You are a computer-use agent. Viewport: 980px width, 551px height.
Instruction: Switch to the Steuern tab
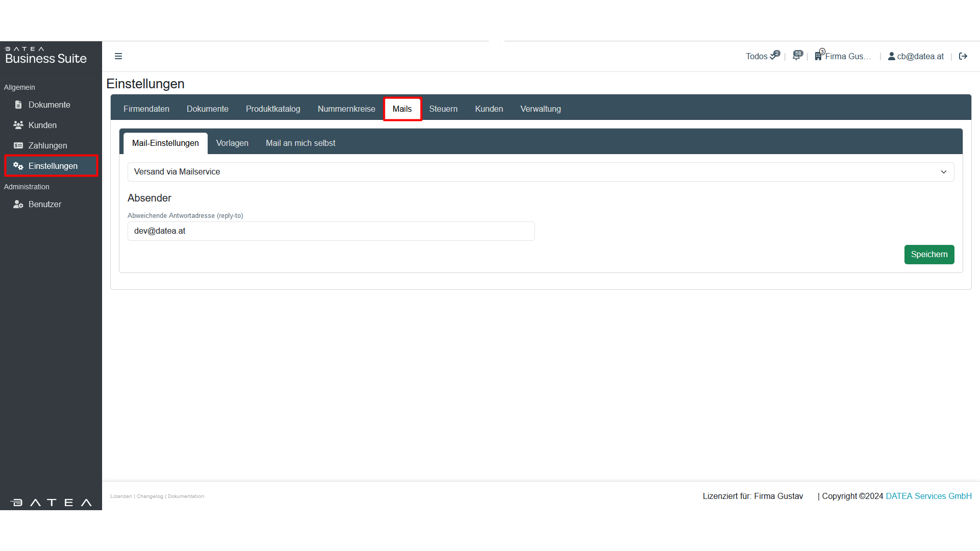point(443,109)
